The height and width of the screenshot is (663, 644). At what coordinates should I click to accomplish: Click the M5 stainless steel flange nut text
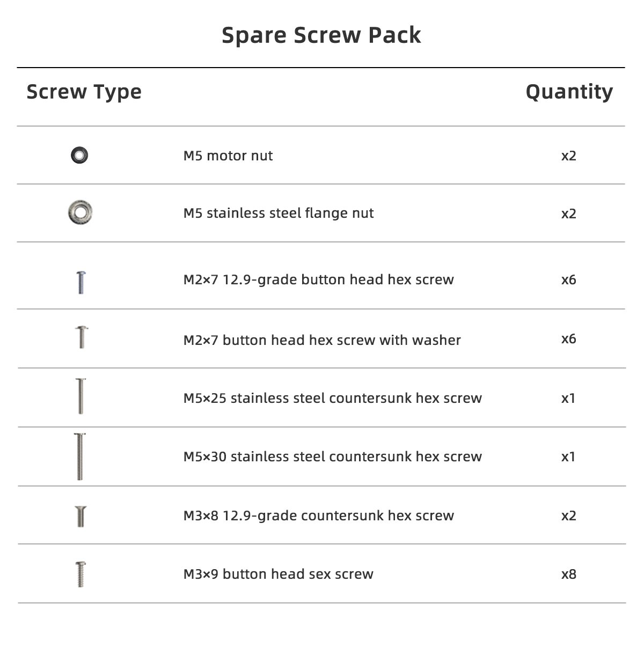pyautogui.click(x=279, y=213)
